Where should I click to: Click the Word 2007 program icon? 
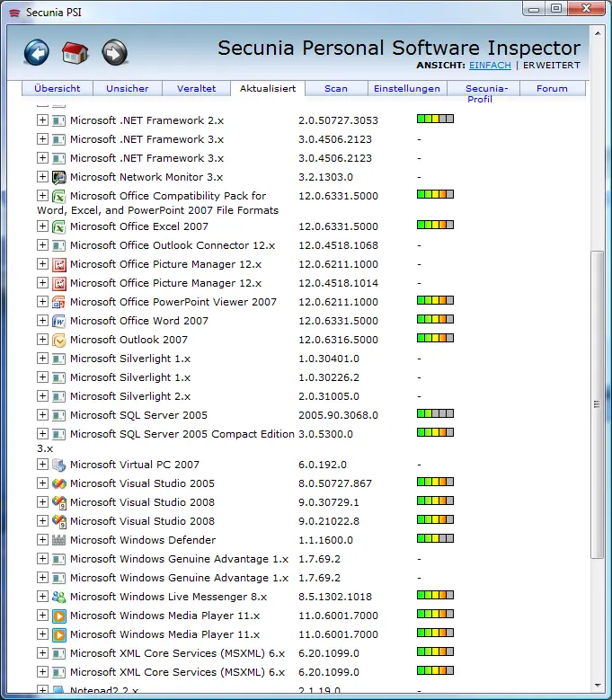pyautogui.click(x=59, y=321)
